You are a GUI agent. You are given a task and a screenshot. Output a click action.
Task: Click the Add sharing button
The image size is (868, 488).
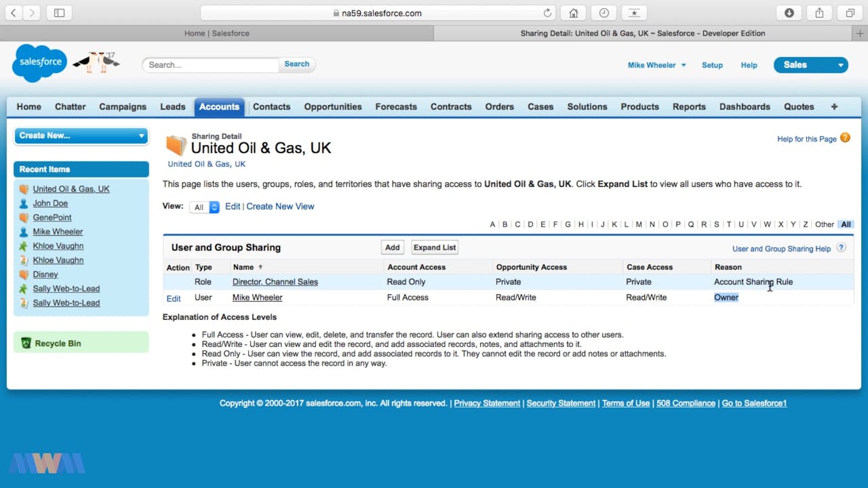[x=393, y=247]
